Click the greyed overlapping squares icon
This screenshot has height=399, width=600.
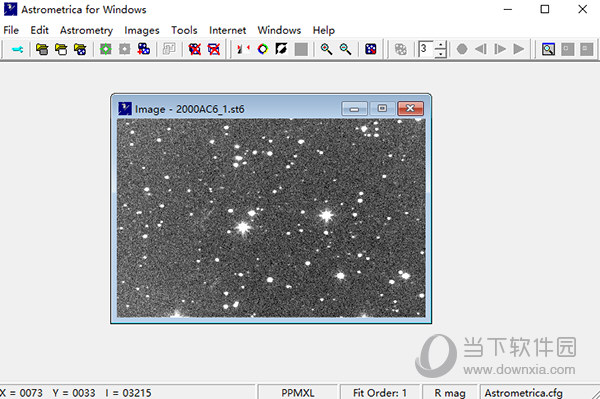point(169,49)
